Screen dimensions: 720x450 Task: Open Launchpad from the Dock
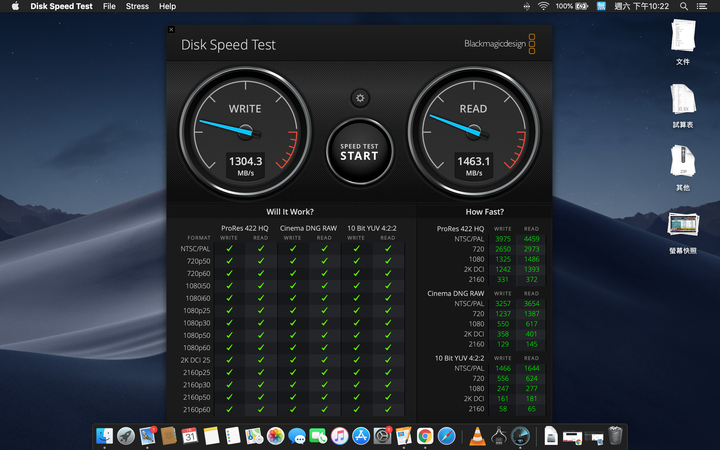126,436
